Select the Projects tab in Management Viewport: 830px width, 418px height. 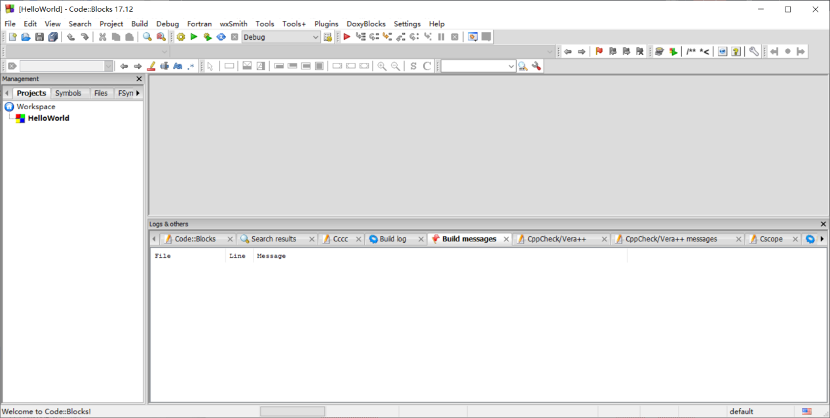[x=31, y=93]
